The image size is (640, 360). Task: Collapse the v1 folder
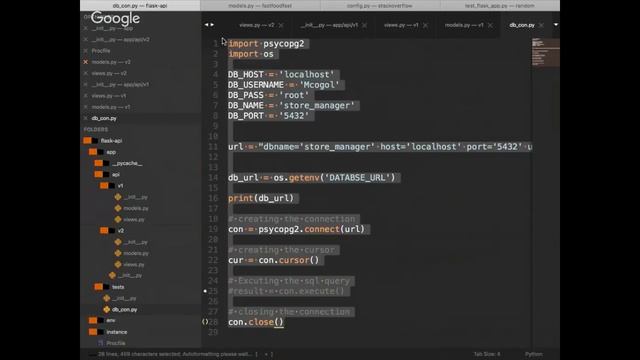tap(108, 185)
